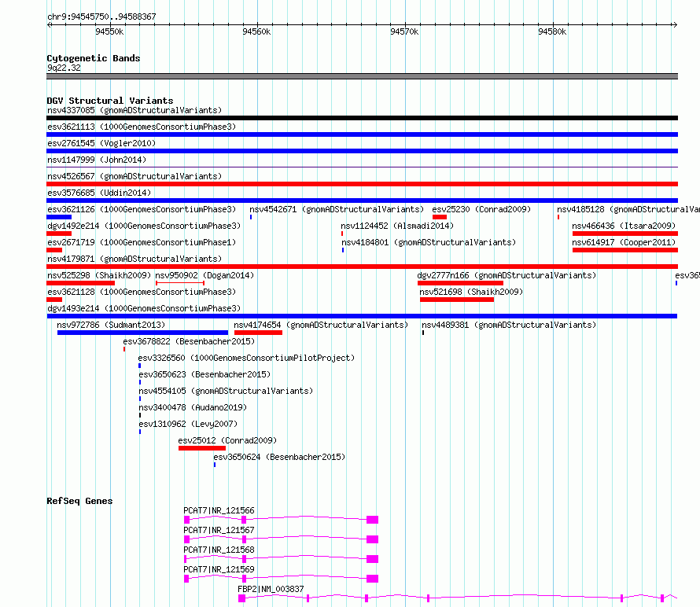700x607 pixels.
Task: Select the red nsv4526567 variant bar
Action: click(362, 184)
